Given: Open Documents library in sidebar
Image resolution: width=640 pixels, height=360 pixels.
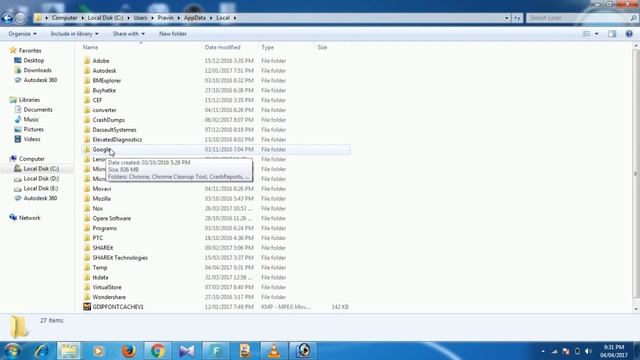Looking at the screenshot, I should click(38, 109).
